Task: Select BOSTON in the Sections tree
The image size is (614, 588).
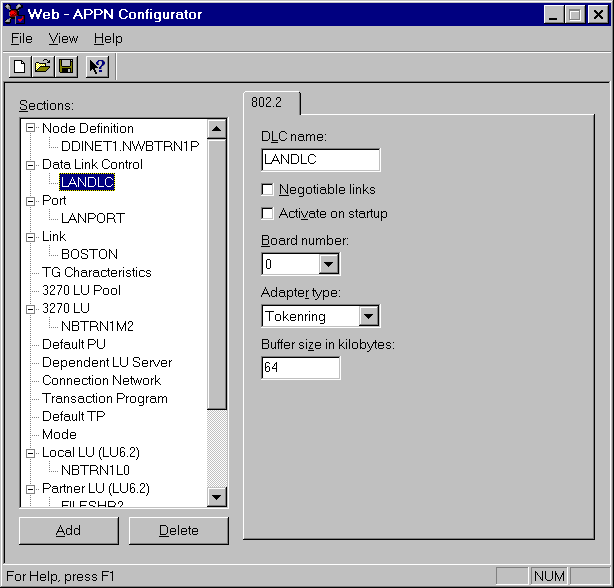Action: click(x=89, y=254)
